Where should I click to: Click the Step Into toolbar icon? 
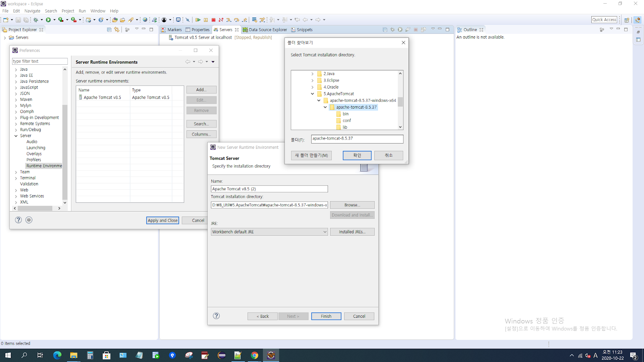229,20
